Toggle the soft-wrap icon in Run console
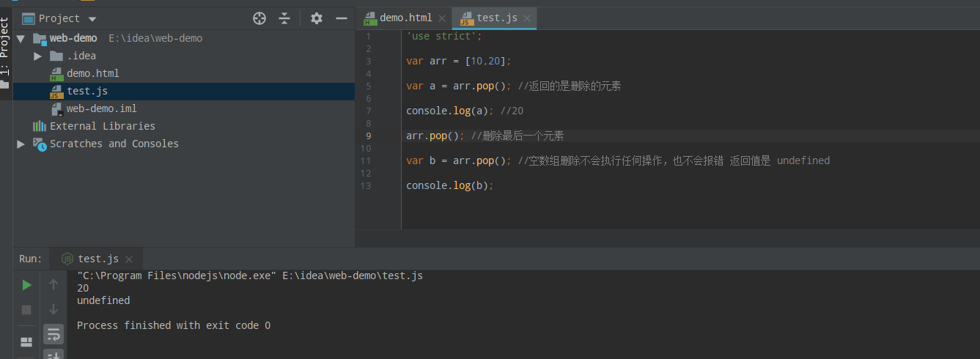 [x=54, y=335]
